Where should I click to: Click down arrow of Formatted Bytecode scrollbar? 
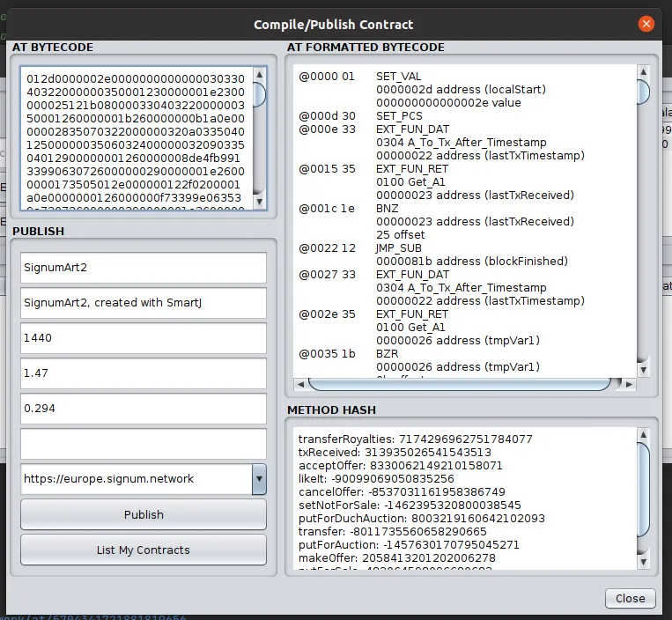[x=643, y=369]
